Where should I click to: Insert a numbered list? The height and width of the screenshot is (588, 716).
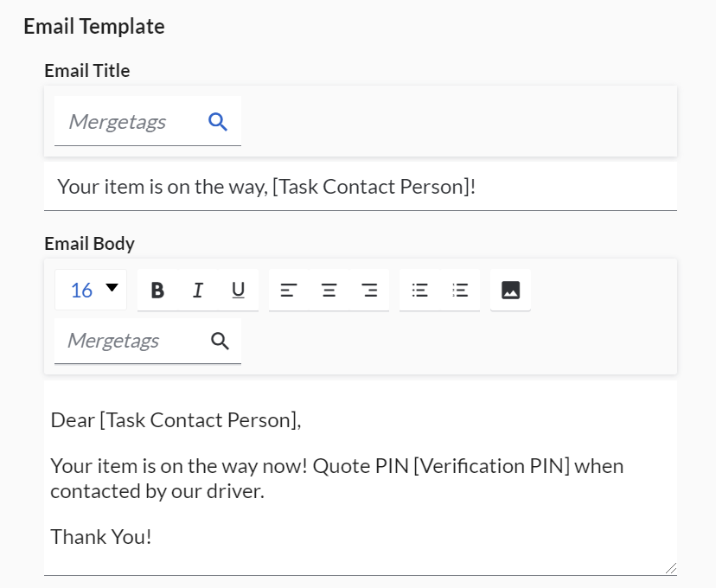coord(460,291)
